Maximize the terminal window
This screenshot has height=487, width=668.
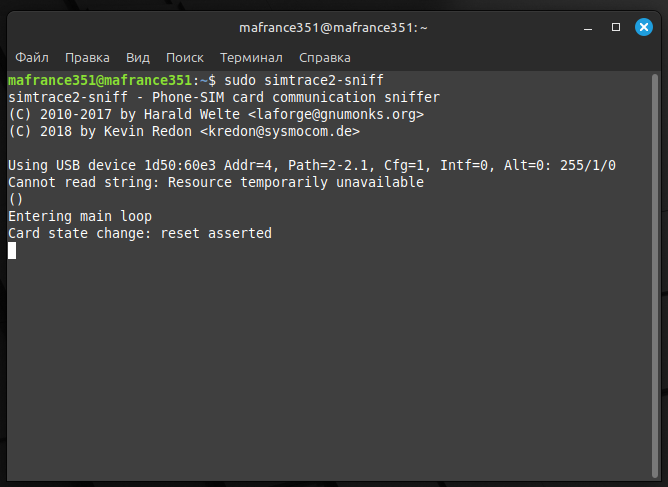point(616,26)
